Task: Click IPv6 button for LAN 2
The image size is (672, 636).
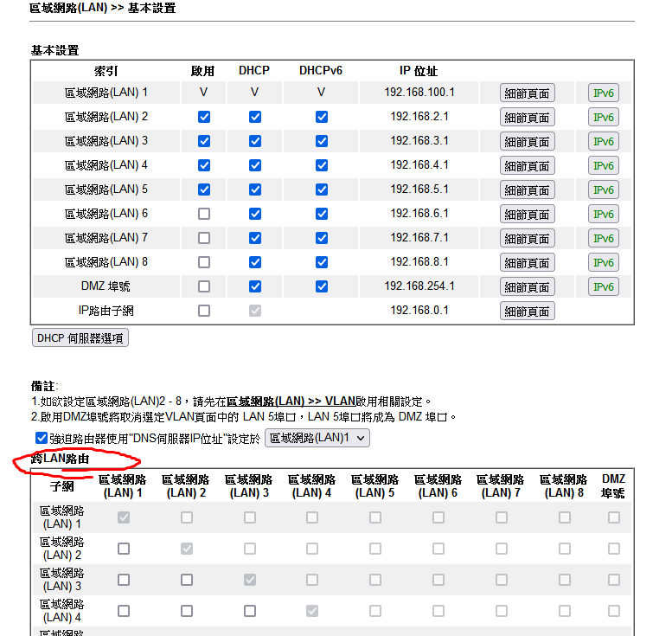Action: coord(604,118)
